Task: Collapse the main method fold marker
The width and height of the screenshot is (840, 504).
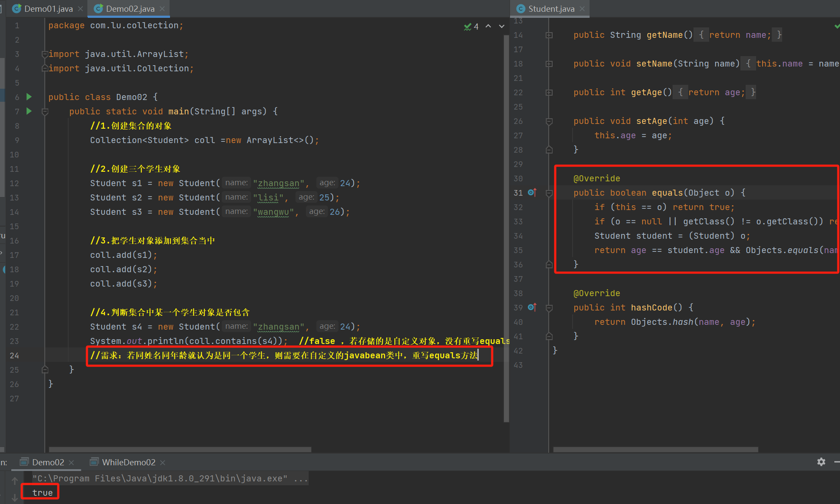Action: coord(45,111)
